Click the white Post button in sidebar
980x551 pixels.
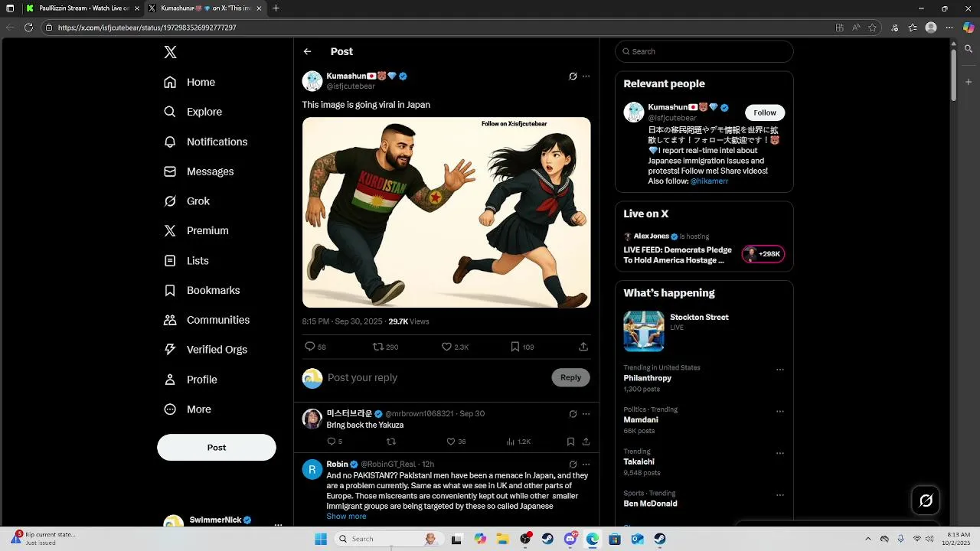(x=217, y=448)
